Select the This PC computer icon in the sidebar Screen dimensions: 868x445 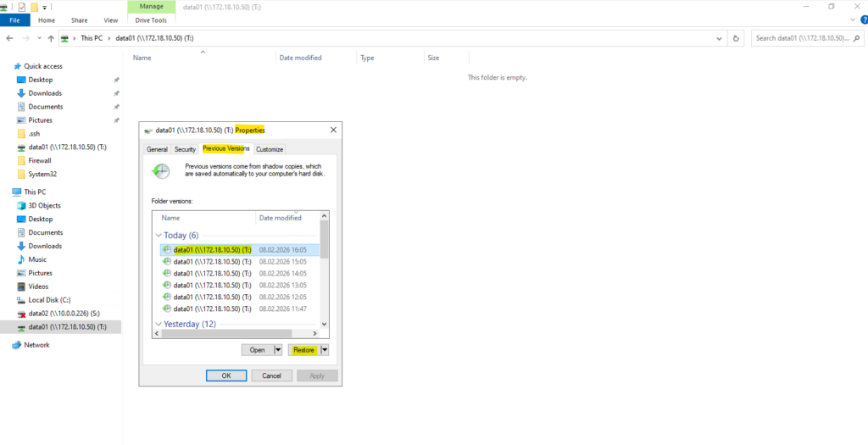pyautogui.click(x=17, y=192)
